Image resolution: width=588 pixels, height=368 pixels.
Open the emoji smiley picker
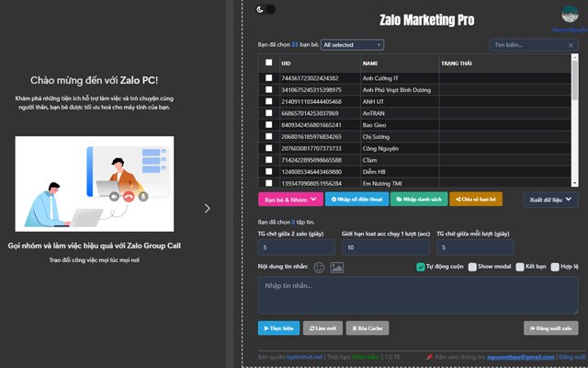point(319,268)
